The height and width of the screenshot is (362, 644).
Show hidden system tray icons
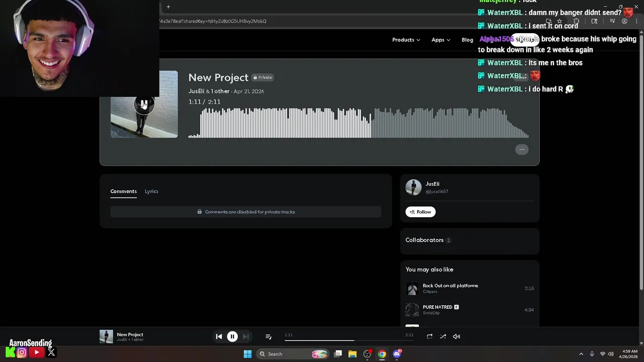581,354
